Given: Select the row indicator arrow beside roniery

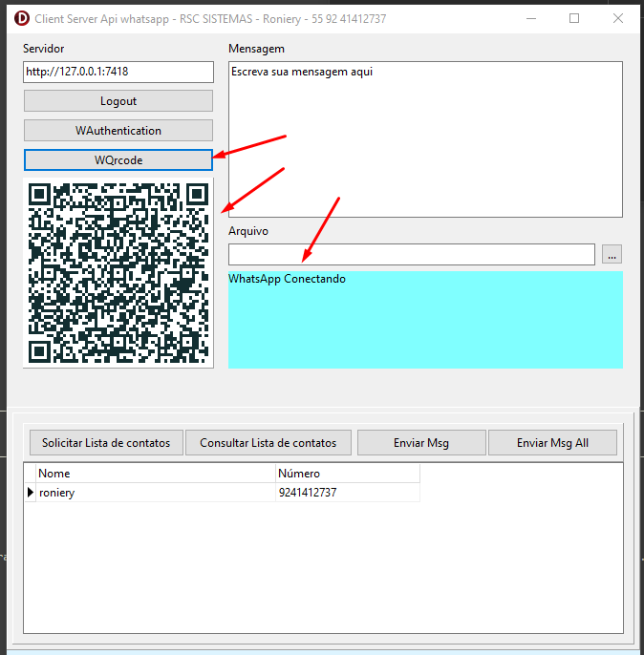Looking at the screenshot, I should [x=30, y=493].
